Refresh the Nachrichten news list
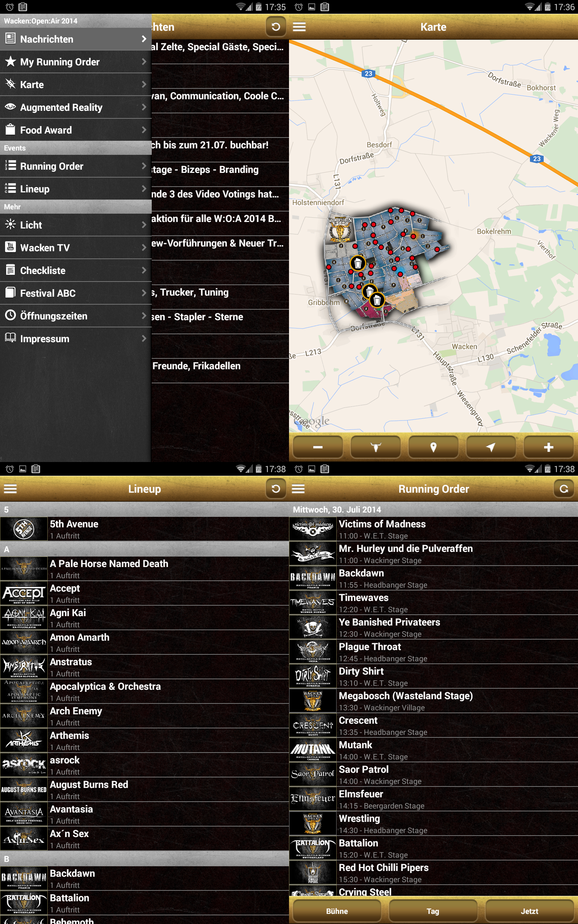578x924 pixels. coord(276,27)
